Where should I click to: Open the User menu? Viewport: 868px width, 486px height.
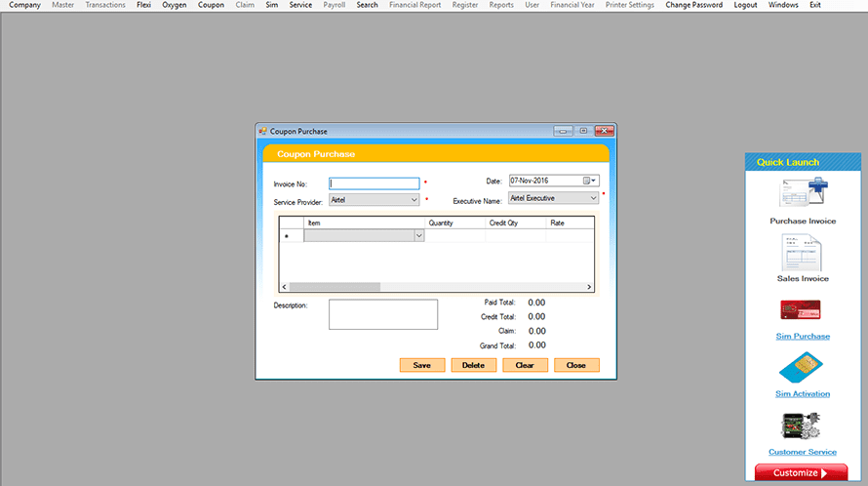[532, 5]
